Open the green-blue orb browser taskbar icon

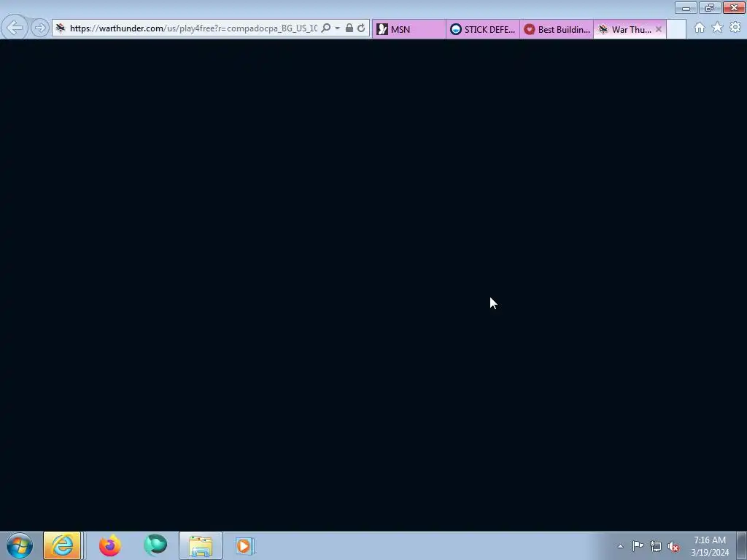[x=155, y=545]
